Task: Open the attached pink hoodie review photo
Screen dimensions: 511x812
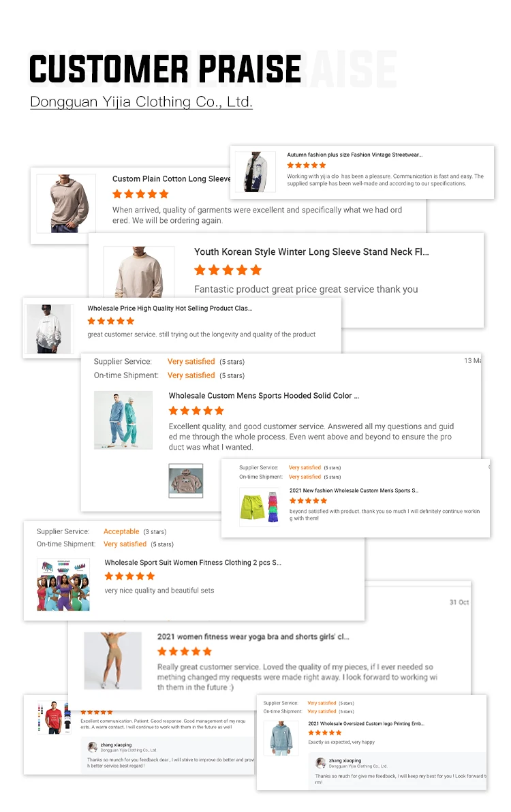Action: (x=186, y=480)
